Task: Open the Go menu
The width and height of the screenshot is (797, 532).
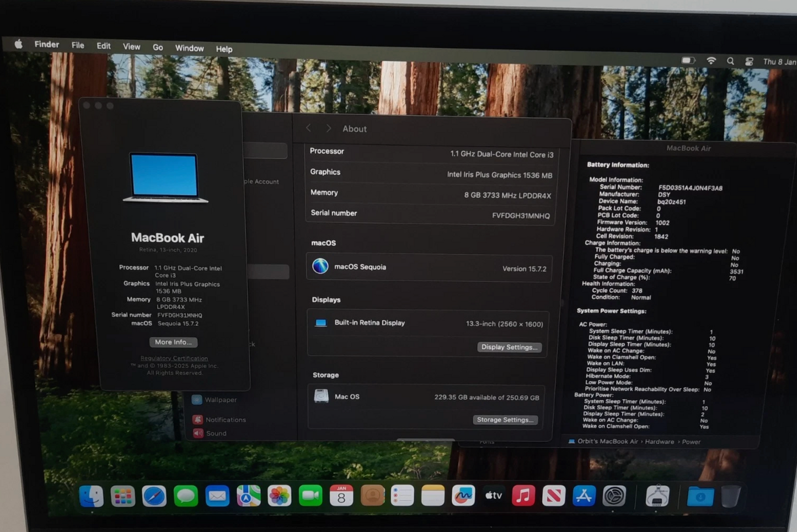Action: [x=158, y=47]
